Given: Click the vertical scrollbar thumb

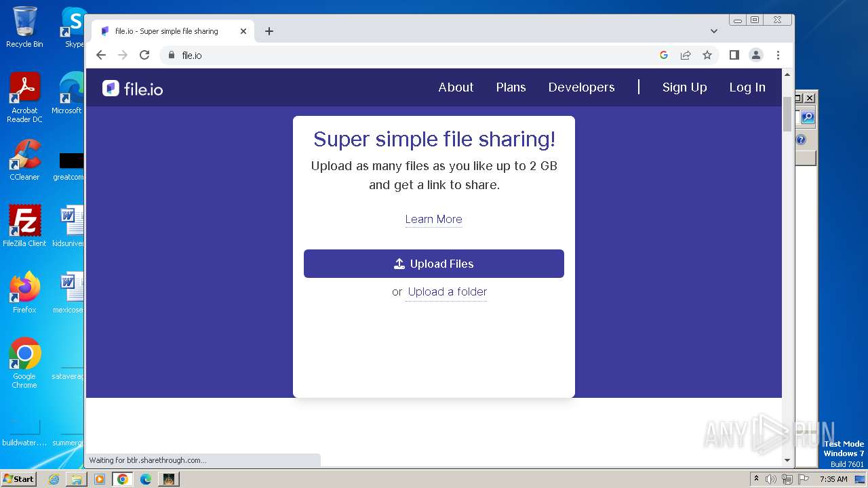Looking at the screenshot, I should pos(787,114).
